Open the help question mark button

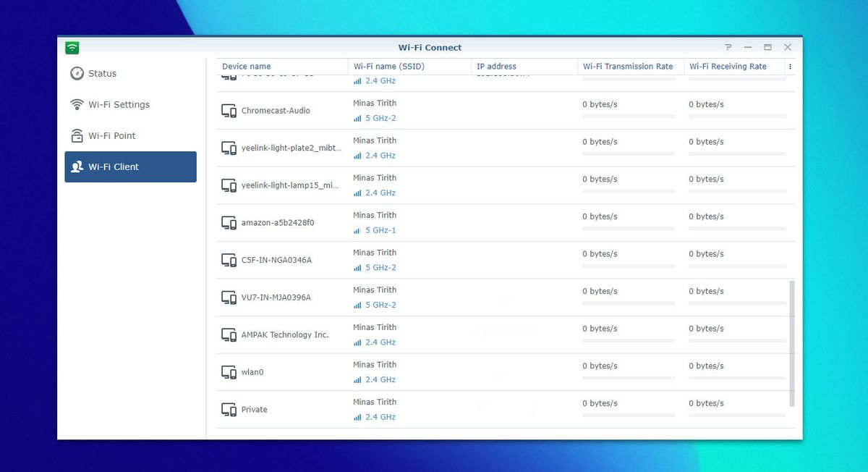pyautogui.click(x=728, y=48)
